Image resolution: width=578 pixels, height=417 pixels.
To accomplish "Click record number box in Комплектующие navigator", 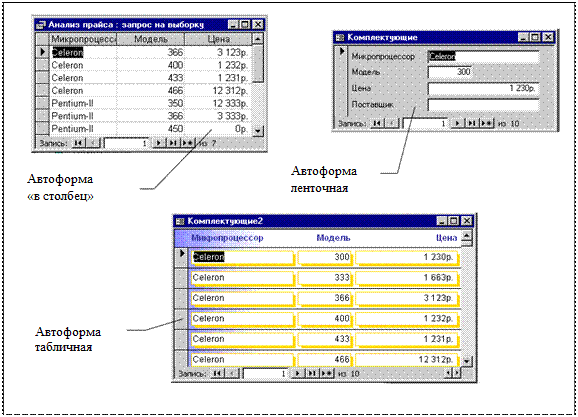I will coord(426,123).
